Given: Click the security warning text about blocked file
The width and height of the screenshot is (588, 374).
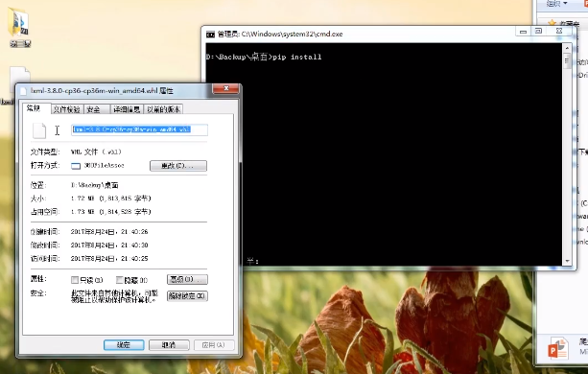Looking at the screenshot, I should click(115, 296).
